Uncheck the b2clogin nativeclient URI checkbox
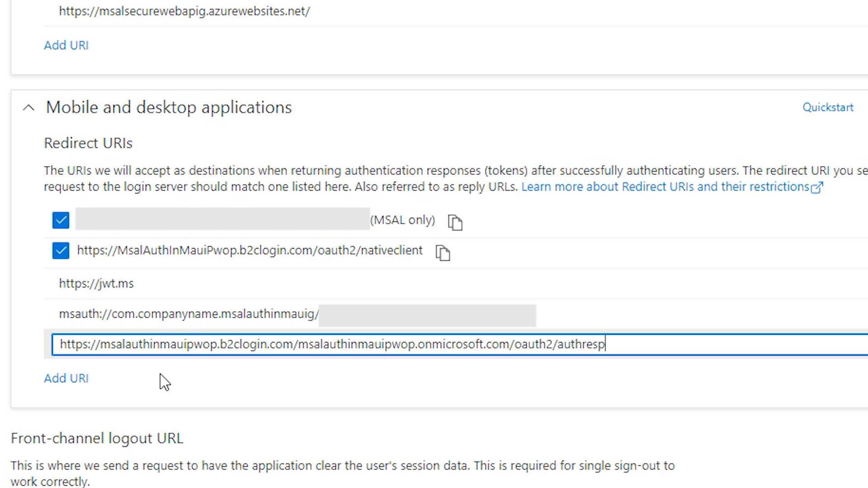Screen dimensions: 868x488 tap(61, 250)
